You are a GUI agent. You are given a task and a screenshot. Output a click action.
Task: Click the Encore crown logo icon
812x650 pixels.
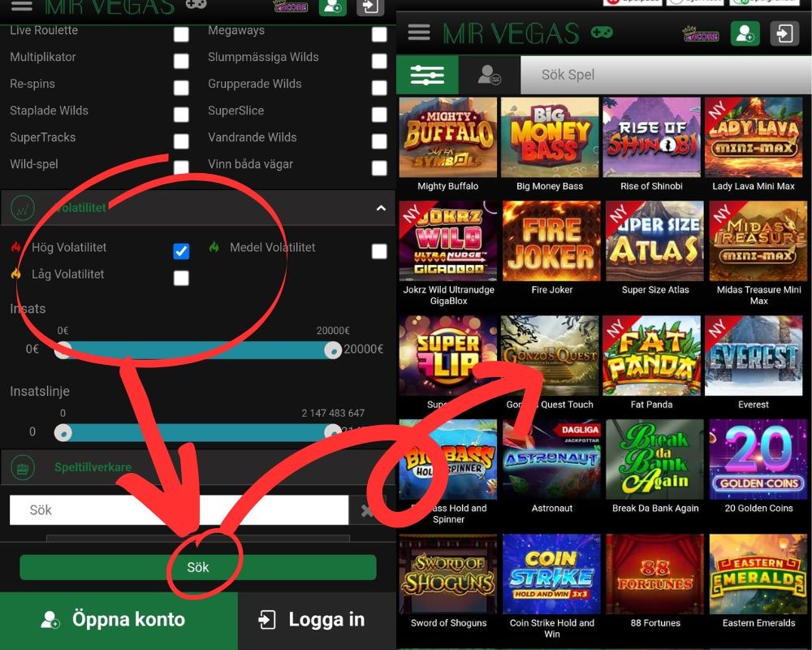[700, 33]
